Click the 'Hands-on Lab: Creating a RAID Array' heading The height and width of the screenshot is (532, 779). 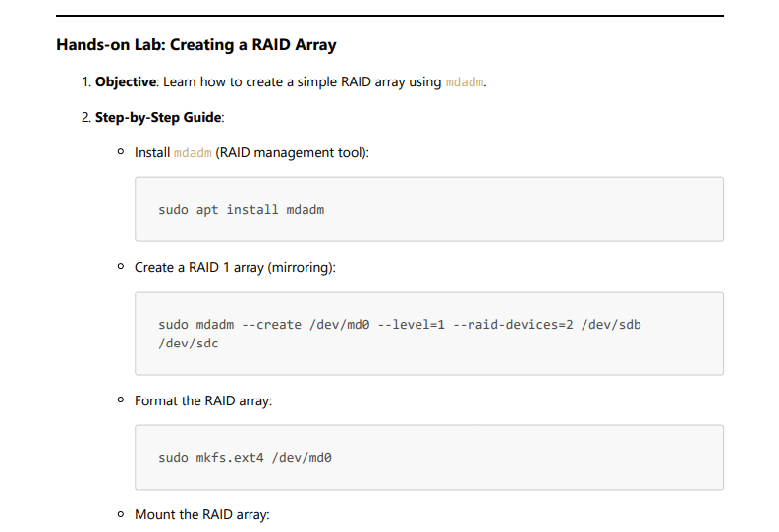click(x=196, y=45)
